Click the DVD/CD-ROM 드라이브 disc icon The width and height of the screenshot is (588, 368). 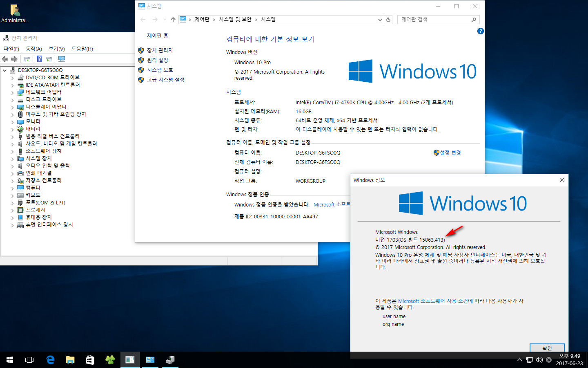[x=20, y=77]
